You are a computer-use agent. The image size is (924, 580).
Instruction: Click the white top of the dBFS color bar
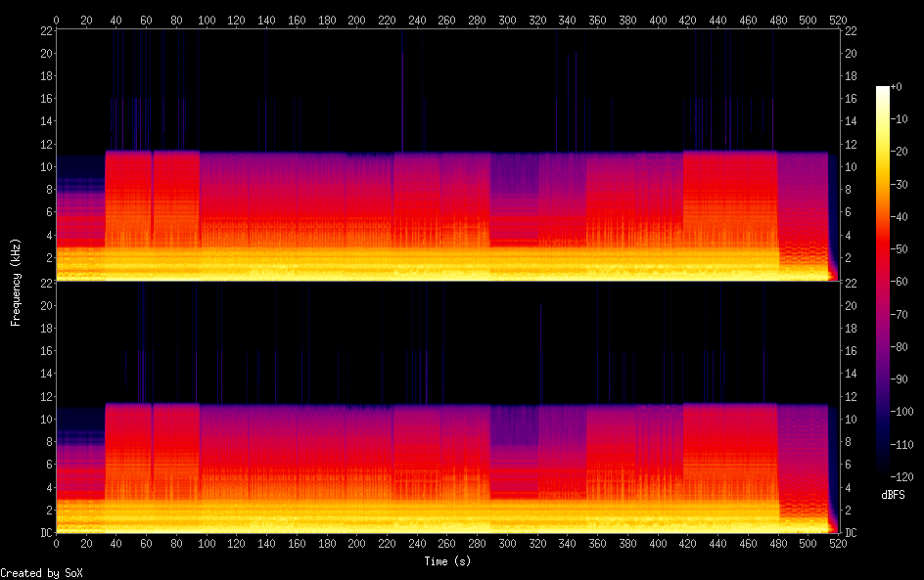[883, 90]
